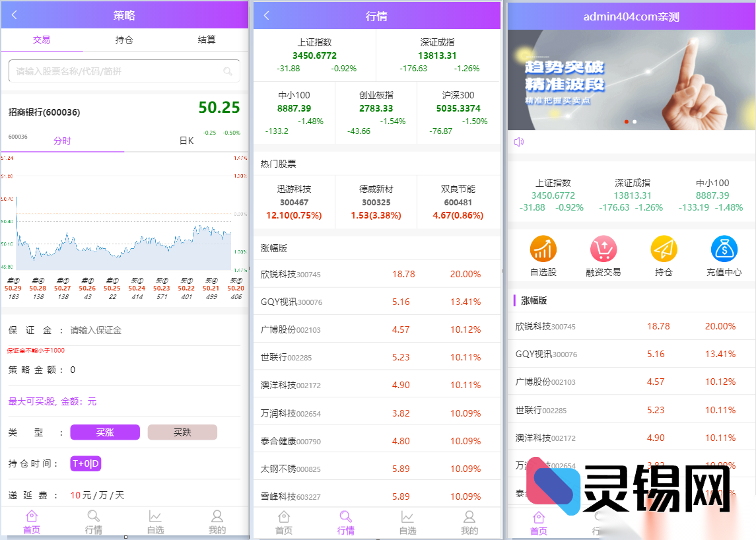Switch to the 持仓 tab
This screenshot has width=756, height=540.
(124, 40)
